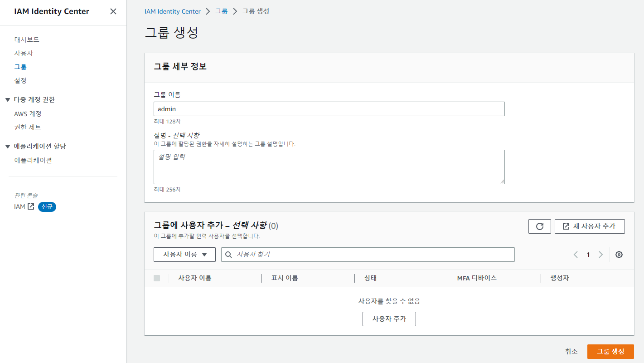Click the 새 사용자 추가 button
Viewport: 644px width, 363px height.
pyautogui.click(x=590, y=226)
